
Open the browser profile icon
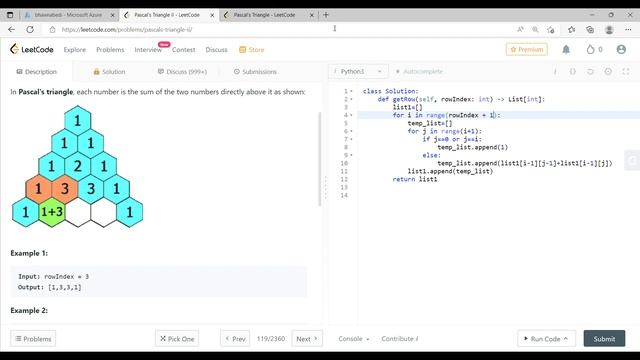click(x=609, y=29)
